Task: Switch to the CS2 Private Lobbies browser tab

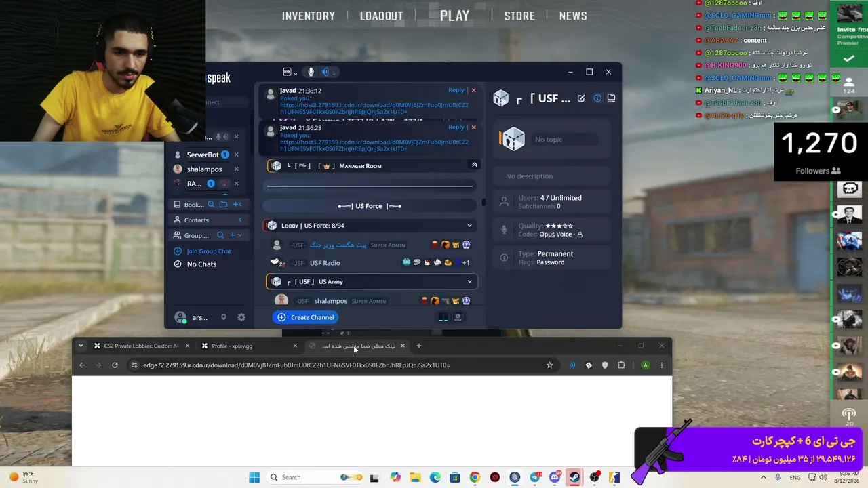Action: [x=141, y=346]
